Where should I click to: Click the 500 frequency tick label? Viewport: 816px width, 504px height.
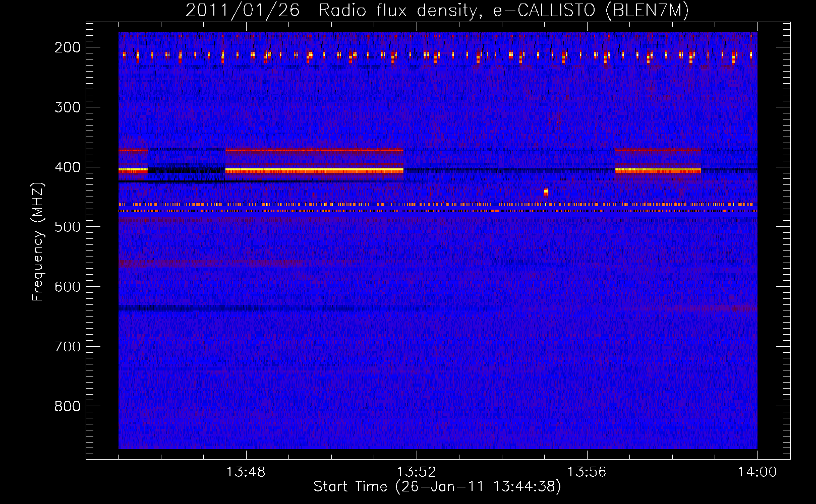coord(68,227)
